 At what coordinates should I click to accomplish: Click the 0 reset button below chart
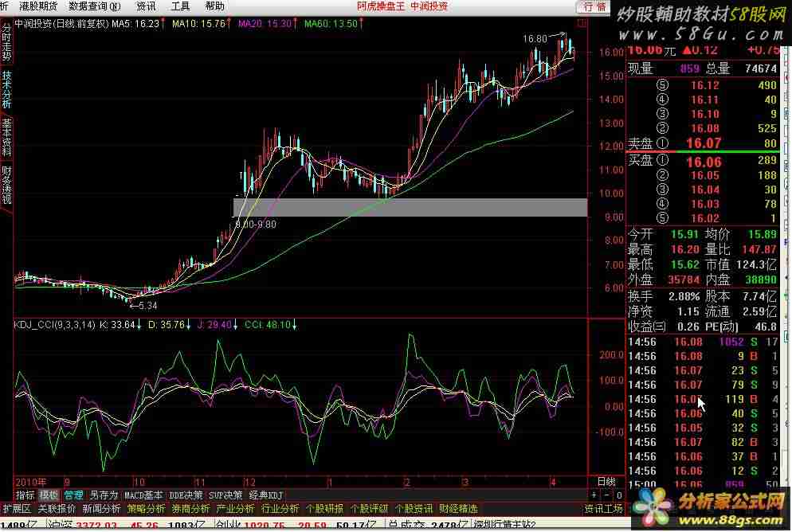point(619,495)
